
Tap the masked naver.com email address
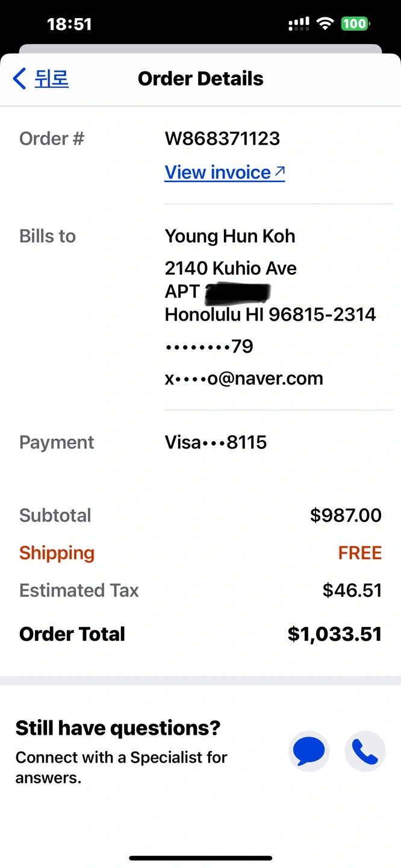(244, 379)
